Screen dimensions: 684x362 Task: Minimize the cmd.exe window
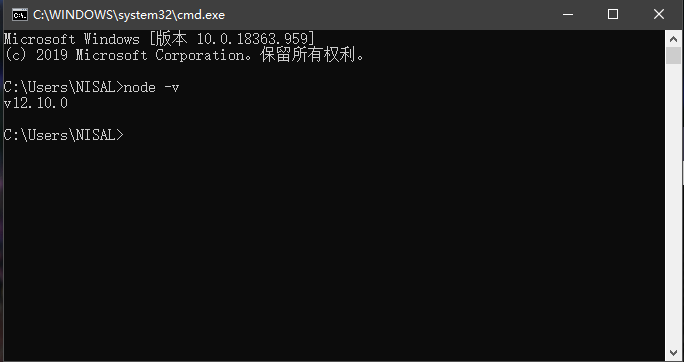(568, 14)
